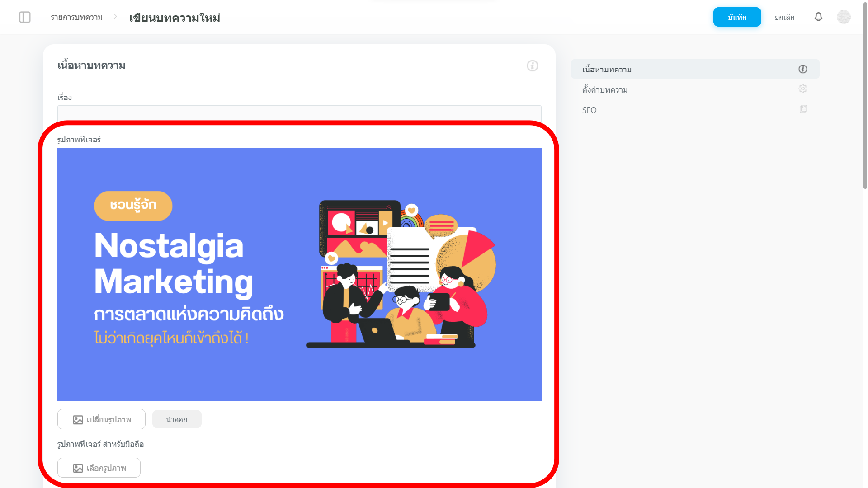Open the user avatar menu

pos(844,17)
